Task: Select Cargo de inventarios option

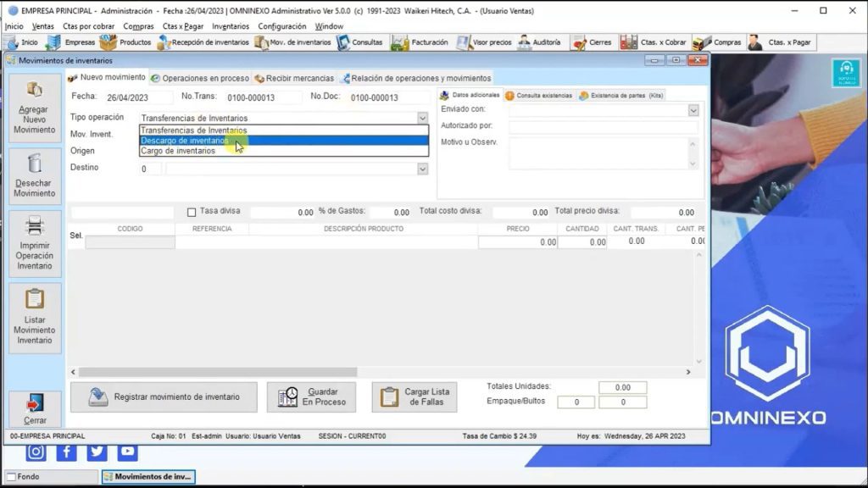Action: click(284, 151)
